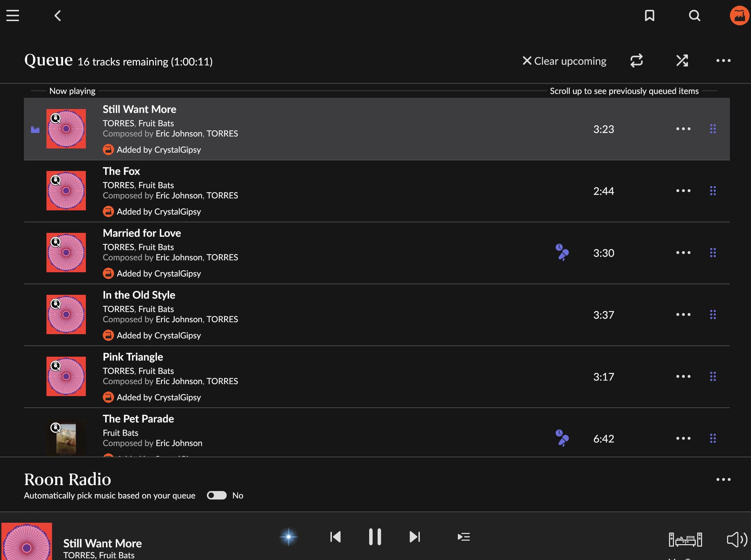Open the Still Want More title in the footer
751x560 pixels.
(x=102, y=543)
